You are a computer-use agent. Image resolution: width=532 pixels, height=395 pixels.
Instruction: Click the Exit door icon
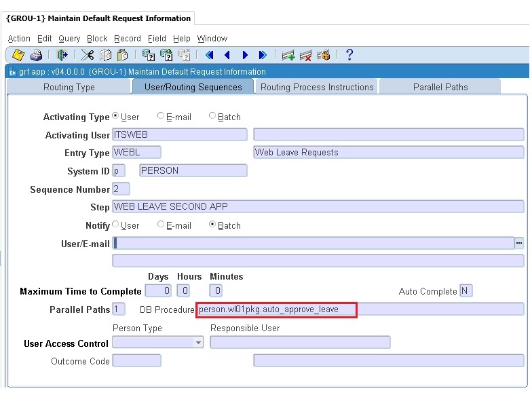point(62,55)
